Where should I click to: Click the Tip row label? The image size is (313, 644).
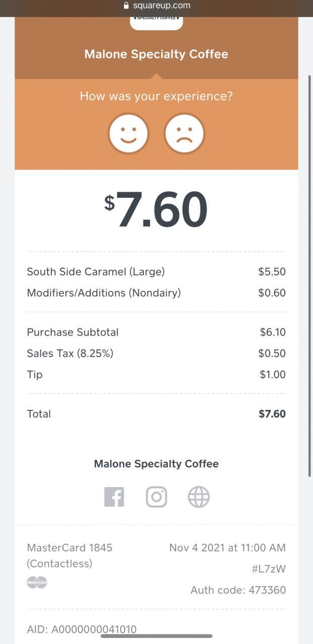tap(35, 374)
